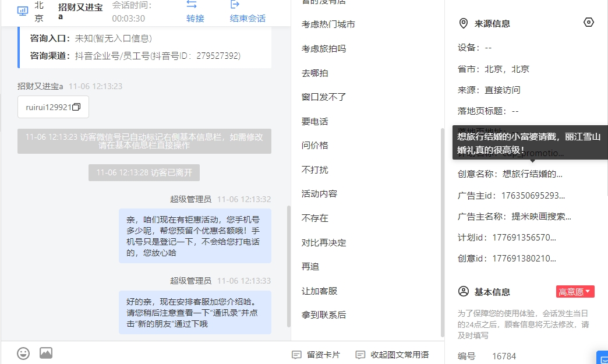This screenshot has width=608, height=364.
Task: Click the 省市 value 北京，北京
Action: coord(507,69)
